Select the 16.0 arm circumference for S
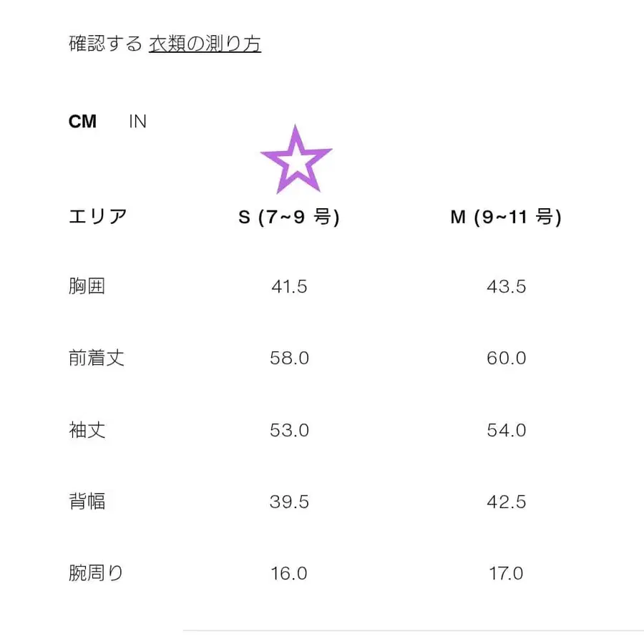Screen dimensions: 644x644 point(290,572)
